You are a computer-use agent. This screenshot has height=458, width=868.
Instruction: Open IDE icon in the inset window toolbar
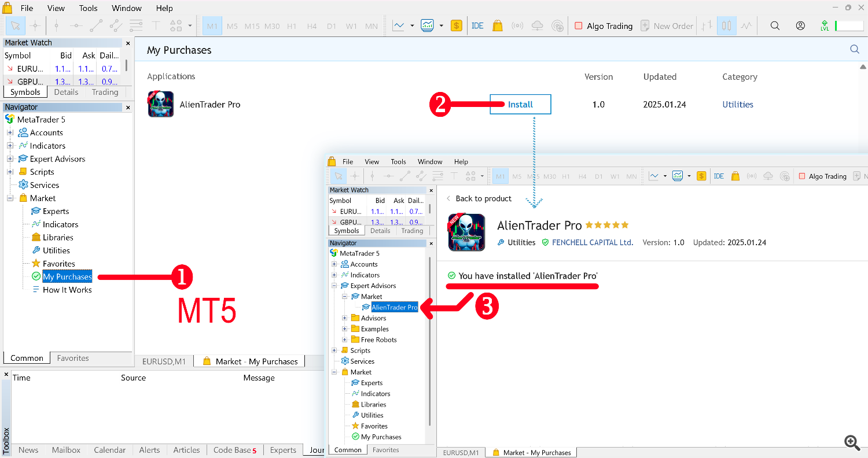pyautogui.click(x=719, y=176)
